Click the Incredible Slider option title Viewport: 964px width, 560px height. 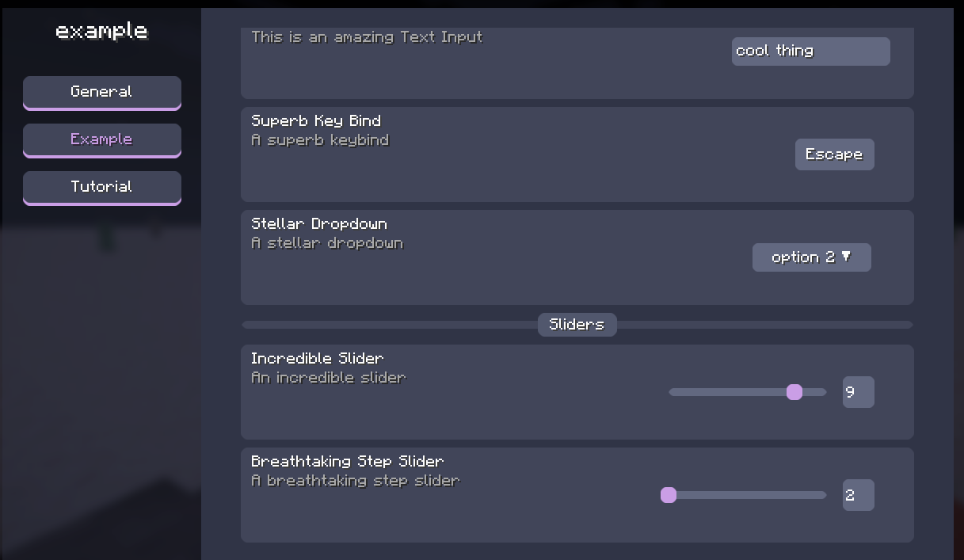point(317,359)
